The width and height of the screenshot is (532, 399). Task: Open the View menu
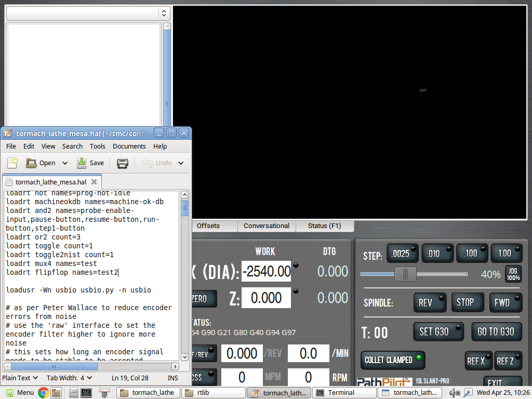tap(48, 146)
